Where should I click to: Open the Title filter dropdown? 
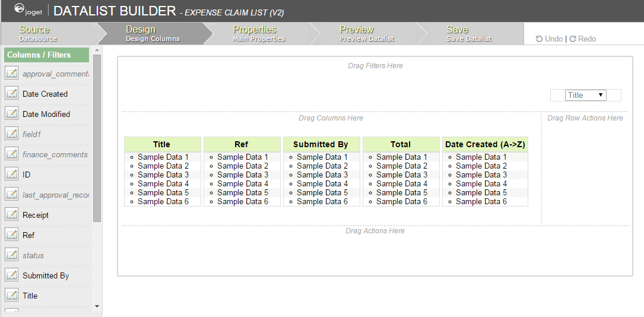pos(585,95)
